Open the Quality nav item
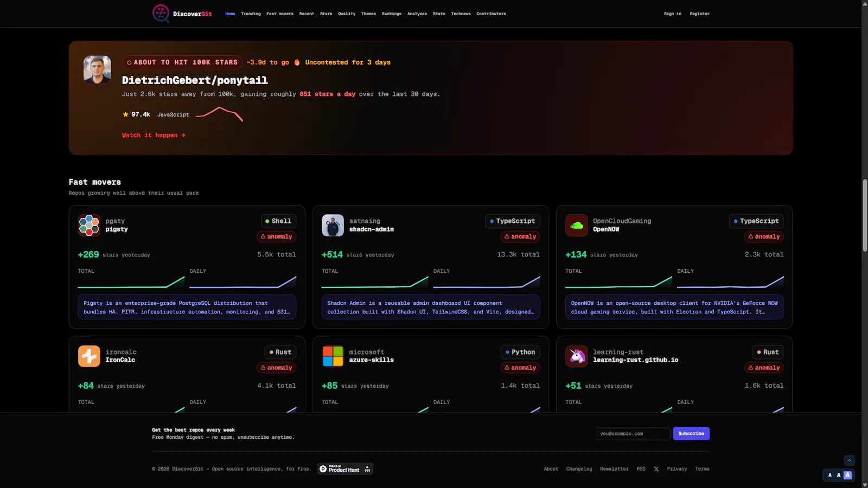This screenshot has width=868, height=488. 347,14
